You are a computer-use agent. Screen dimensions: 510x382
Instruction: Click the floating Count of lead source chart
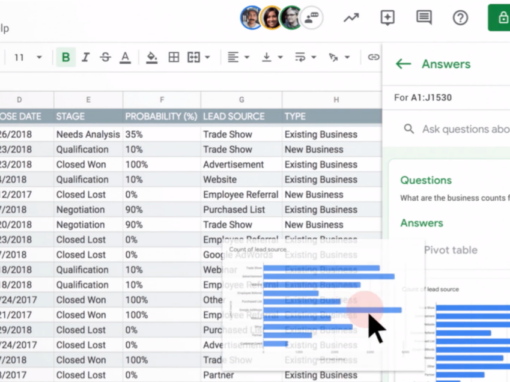(x=323, y=305)
